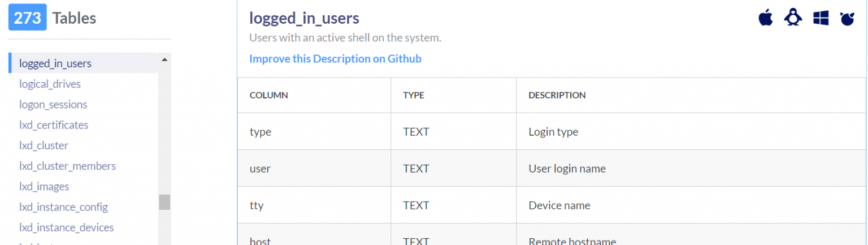Image resolution: width=868 pixels, height=245 pixels.
Task: Choose lxd_images in the table list
Action: pos(44,187)
